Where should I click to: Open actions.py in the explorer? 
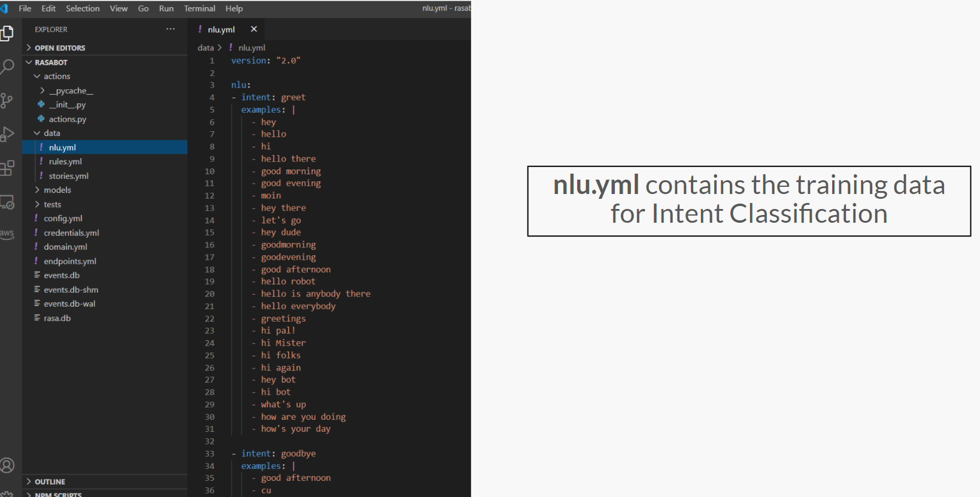tap(105, 119)
